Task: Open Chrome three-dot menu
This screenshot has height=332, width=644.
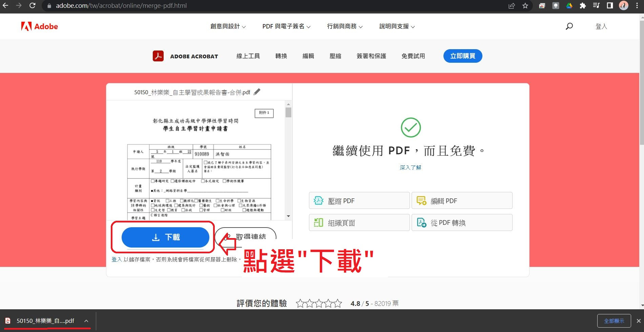Action: pyautogui.click(x=637, y=5)
